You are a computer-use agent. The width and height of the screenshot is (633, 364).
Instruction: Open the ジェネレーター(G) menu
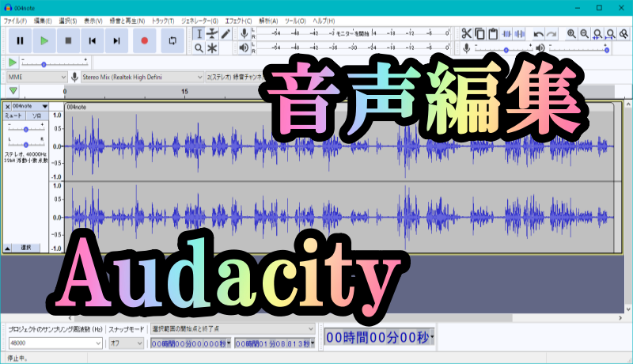(199, 21)
